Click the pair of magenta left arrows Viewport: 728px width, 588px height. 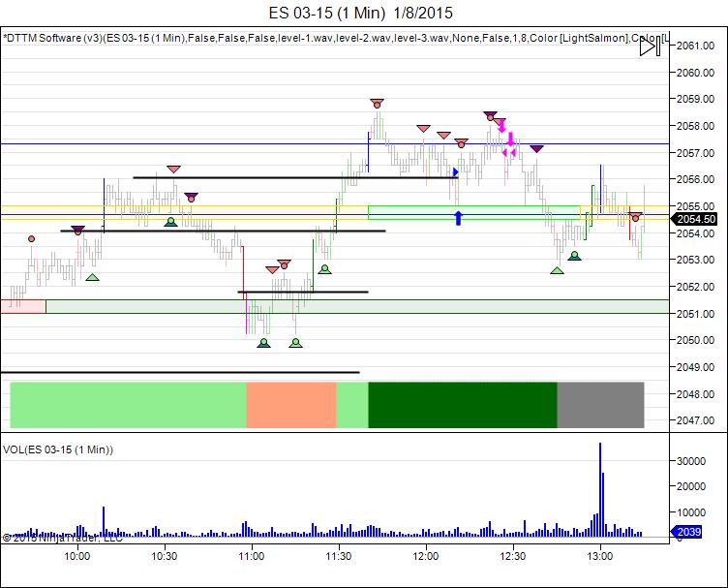point(509,152)
